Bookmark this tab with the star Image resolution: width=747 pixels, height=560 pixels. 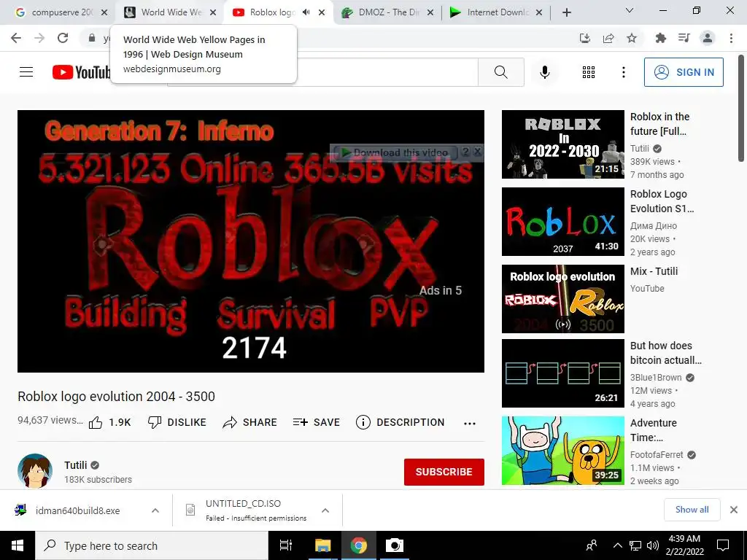pos(632,38)
